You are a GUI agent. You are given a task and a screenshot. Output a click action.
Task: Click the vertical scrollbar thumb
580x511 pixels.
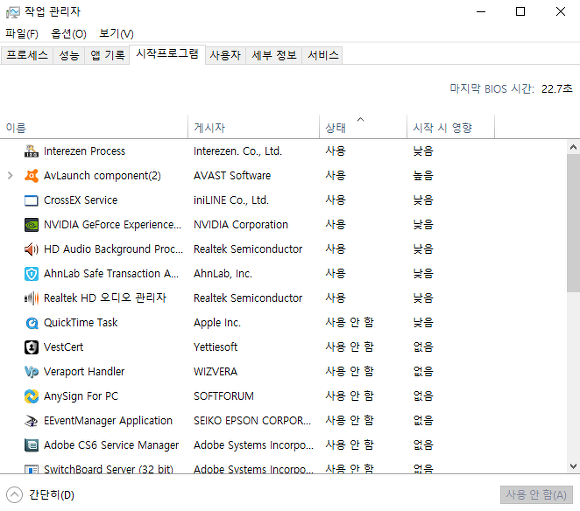tap(573, 223)
